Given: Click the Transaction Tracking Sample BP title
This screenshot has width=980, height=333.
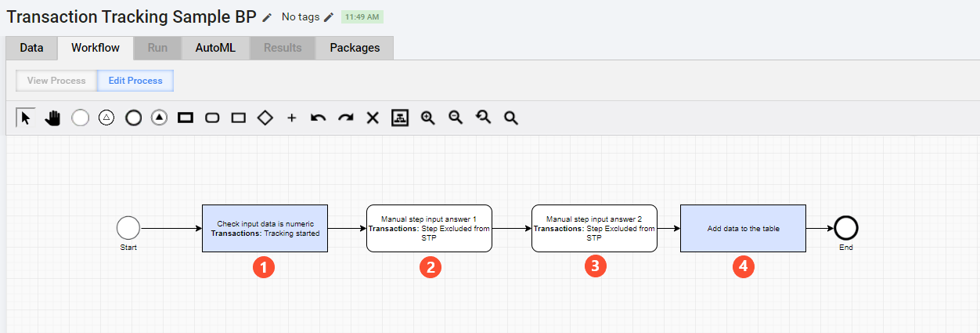Looking at the screenshot, I should [132, 16].
